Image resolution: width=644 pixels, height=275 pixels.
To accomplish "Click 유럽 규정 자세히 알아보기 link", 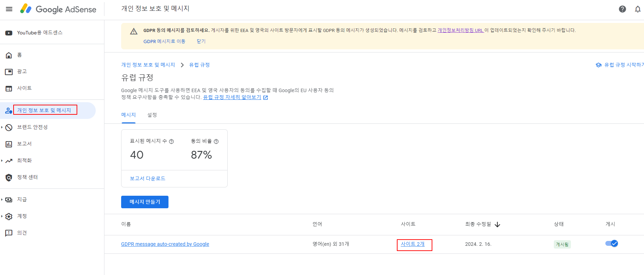I will click(232, 97).
